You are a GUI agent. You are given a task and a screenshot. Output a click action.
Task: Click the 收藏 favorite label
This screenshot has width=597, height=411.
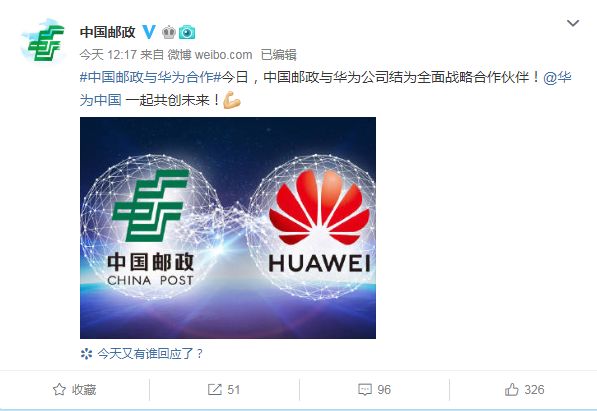click(84, 389)
